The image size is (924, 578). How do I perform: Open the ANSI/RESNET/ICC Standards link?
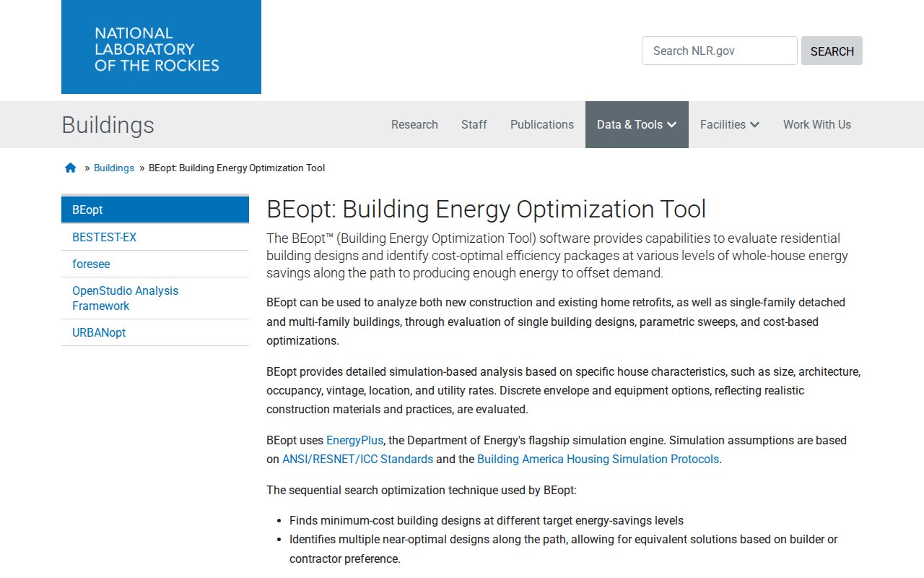[357, 459]
